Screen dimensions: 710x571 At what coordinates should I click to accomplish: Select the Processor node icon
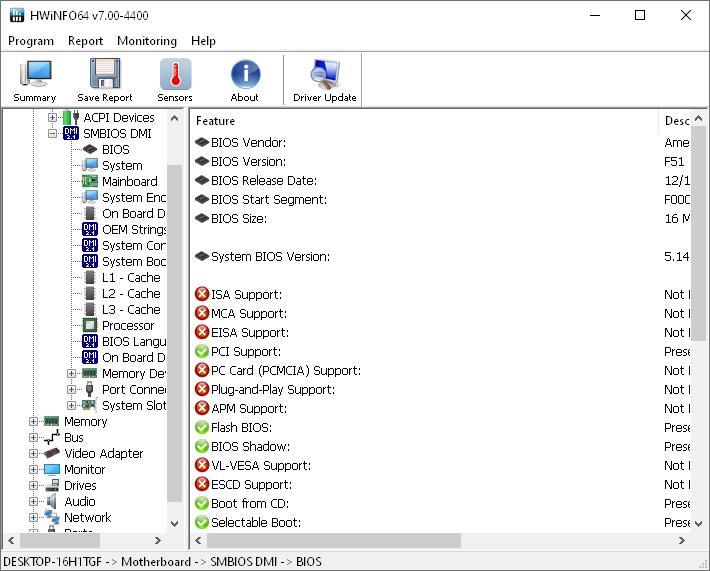pyautogui.click(x=90, y=325)
